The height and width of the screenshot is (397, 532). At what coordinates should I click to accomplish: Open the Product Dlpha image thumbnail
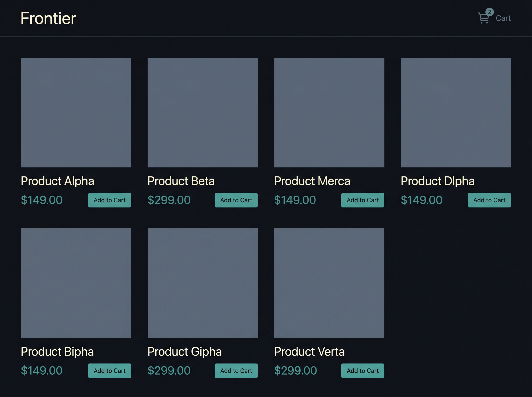point(456,113)
